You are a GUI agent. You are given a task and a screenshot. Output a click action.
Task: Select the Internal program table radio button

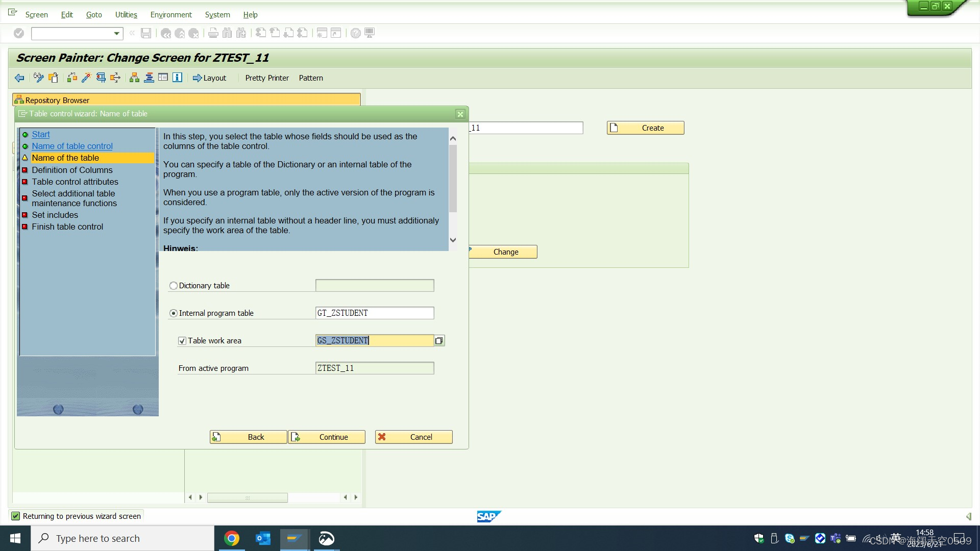(174, 313)
